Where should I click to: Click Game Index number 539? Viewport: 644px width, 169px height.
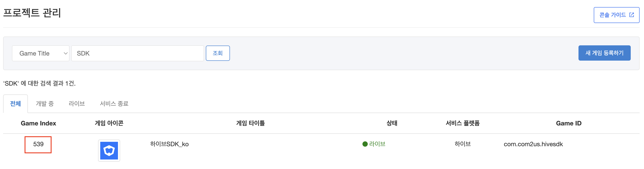[38, 144]
